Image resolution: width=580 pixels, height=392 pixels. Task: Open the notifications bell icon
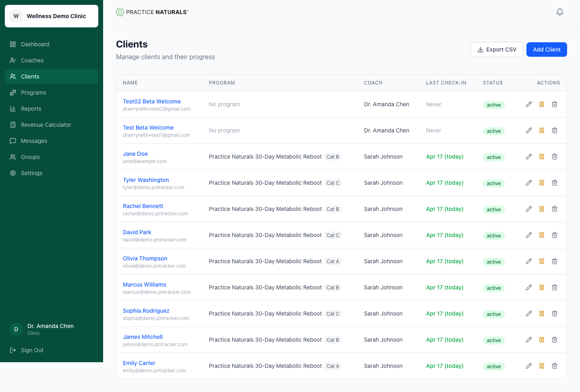[x=560, y=12]
